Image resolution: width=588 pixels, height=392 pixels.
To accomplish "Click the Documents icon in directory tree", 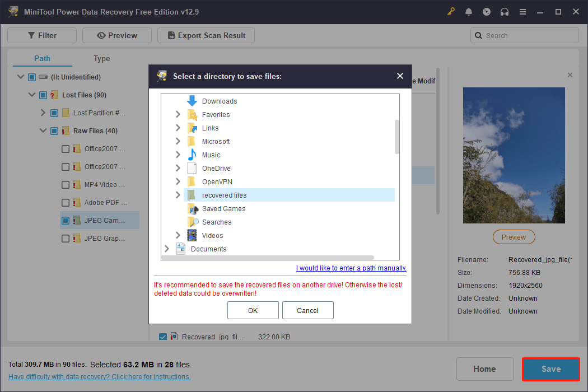I will click(x=181, y=249).
